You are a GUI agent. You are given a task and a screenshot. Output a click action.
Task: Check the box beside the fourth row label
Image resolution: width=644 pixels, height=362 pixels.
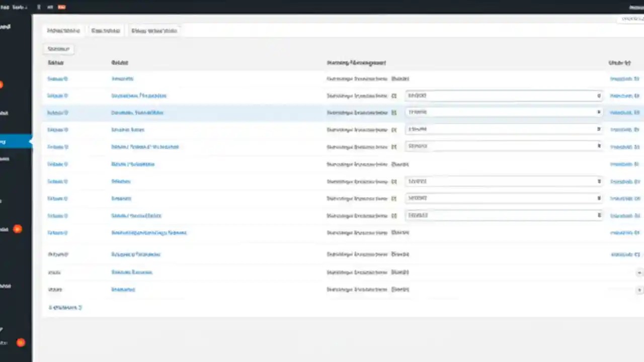(394, 129)
